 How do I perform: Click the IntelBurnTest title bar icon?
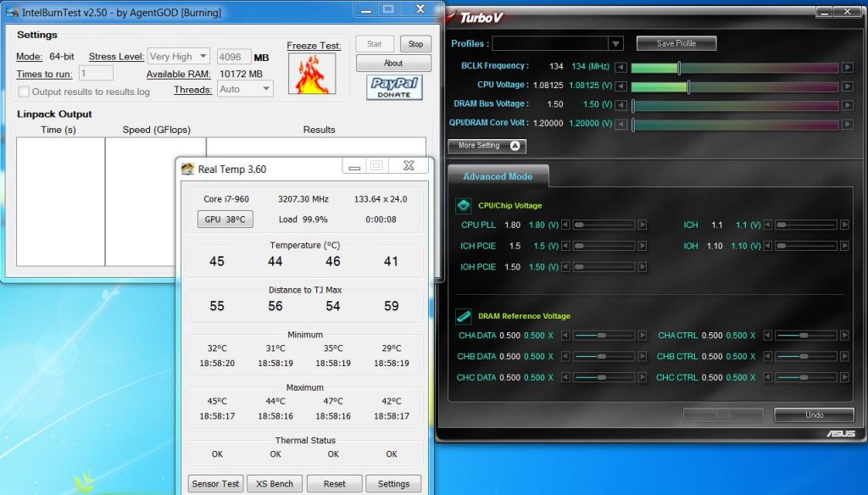[12, 12]
